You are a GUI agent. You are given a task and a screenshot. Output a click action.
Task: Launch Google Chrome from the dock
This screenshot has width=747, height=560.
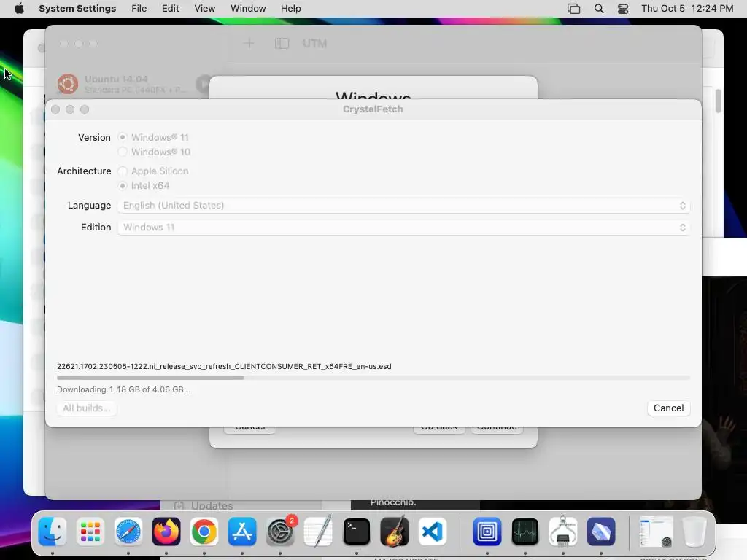point(204,532)
